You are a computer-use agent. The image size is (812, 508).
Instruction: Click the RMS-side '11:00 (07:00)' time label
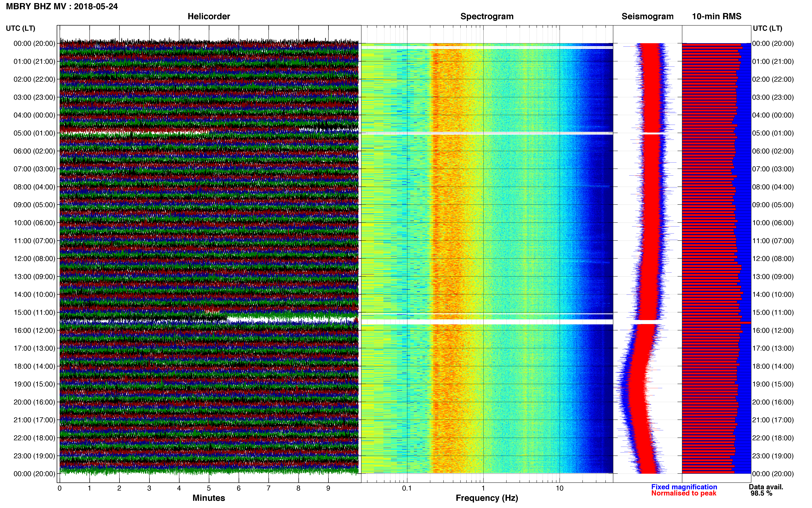coord(773,241)
